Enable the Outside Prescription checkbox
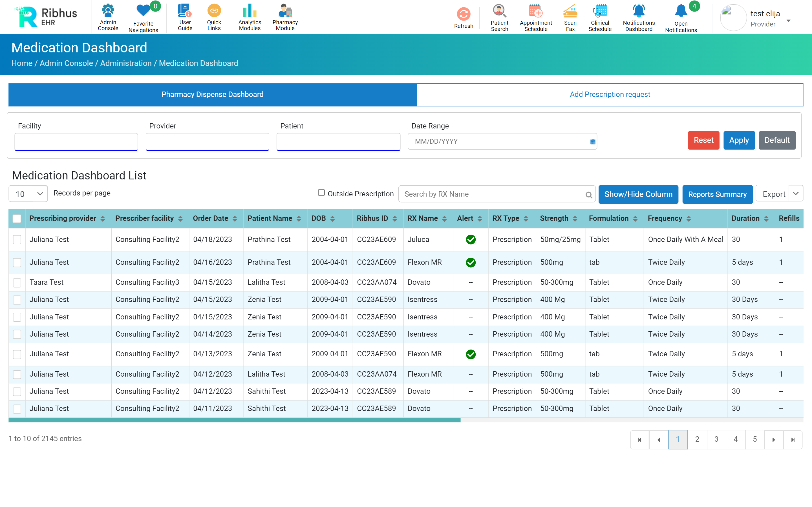The image size is (812, 507). pos(321,193)
